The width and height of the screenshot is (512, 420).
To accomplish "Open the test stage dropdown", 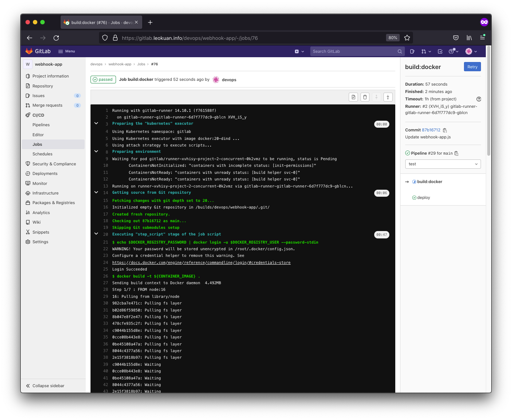I will (443, 164).
